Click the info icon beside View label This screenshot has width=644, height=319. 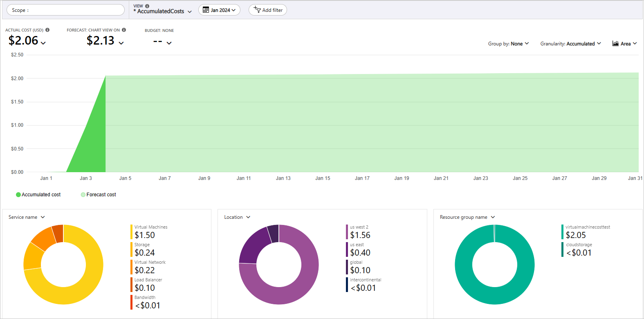pyautogui.click(x=147, y=6)
